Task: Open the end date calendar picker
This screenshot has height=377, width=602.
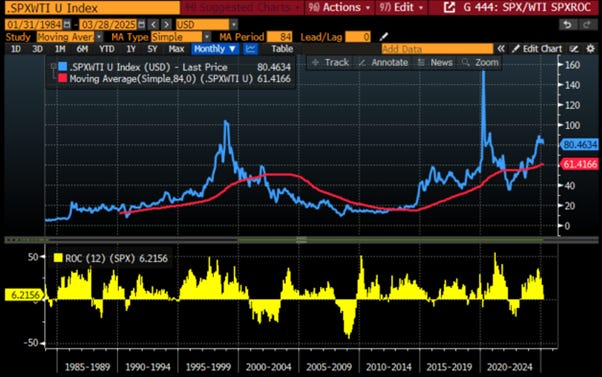Action: pos(141,25)
